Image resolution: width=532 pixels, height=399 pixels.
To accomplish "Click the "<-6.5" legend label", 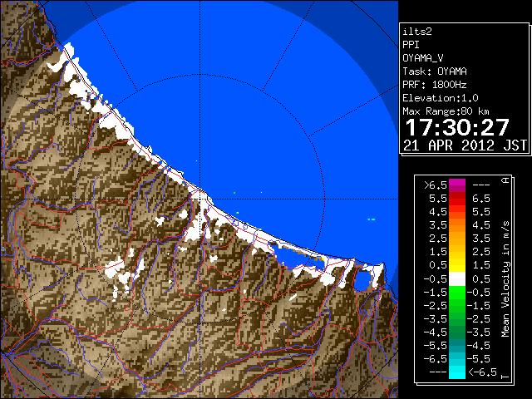I will pos(483,372).
